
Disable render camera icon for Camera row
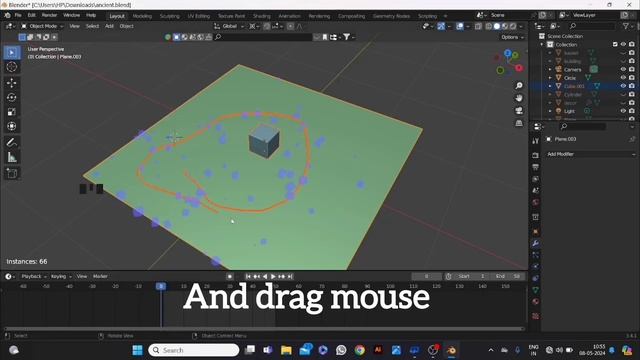point(632,69)
